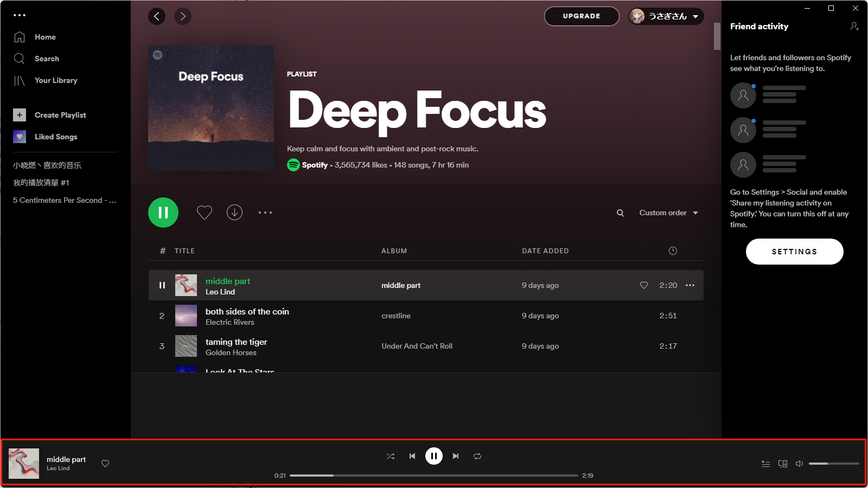The width and height of the screenshot is (868, 488).
Task: Pause playback in the player bar
Action: 434,456
